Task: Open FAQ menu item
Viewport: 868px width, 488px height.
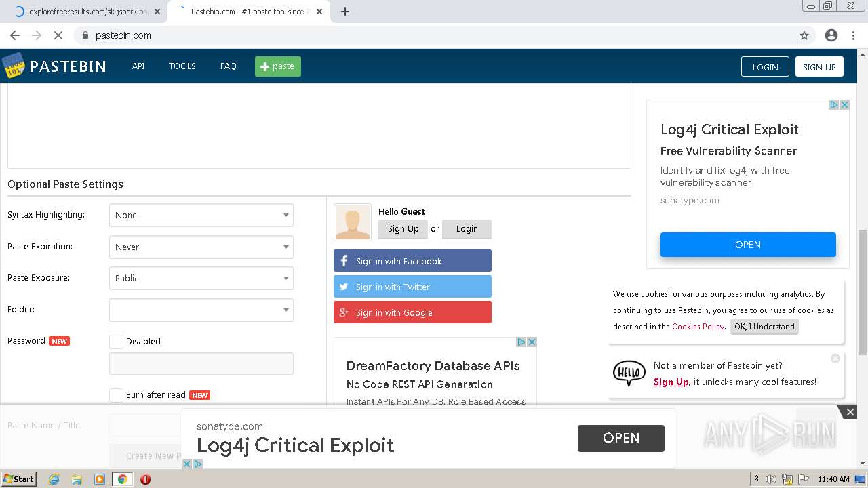Action: [x=229, y=66]
